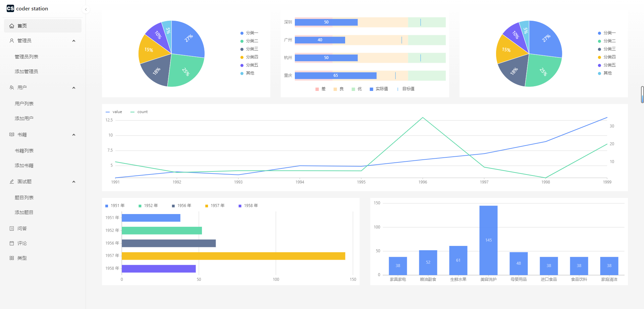This screenshot has height=309, width=644.
Task: Click the 母婴用品 column showing 48
Action: click(x=519, y=264)
